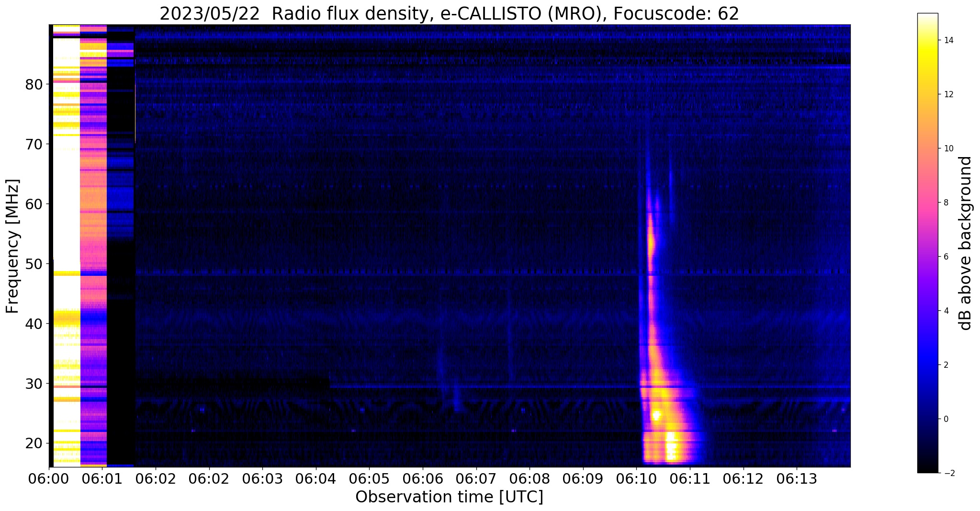This screenshot has height=511, width=980.
Task: Click the 06:01 time tick label
Action: (102, 478)
